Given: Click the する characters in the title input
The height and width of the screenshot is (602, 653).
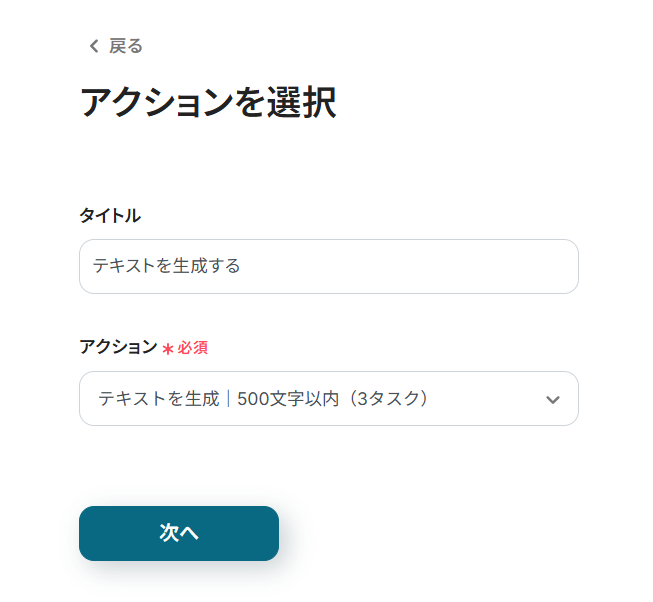Looking at the screenshot, I should pos(225,267).
